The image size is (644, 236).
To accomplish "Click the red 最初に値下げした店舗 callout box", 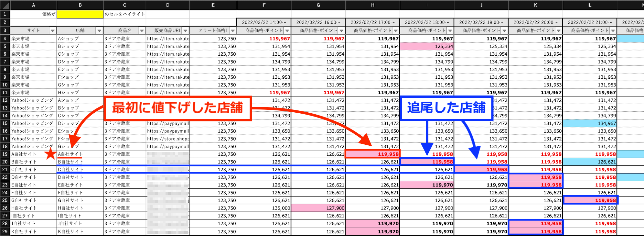I will pos(177,108).
